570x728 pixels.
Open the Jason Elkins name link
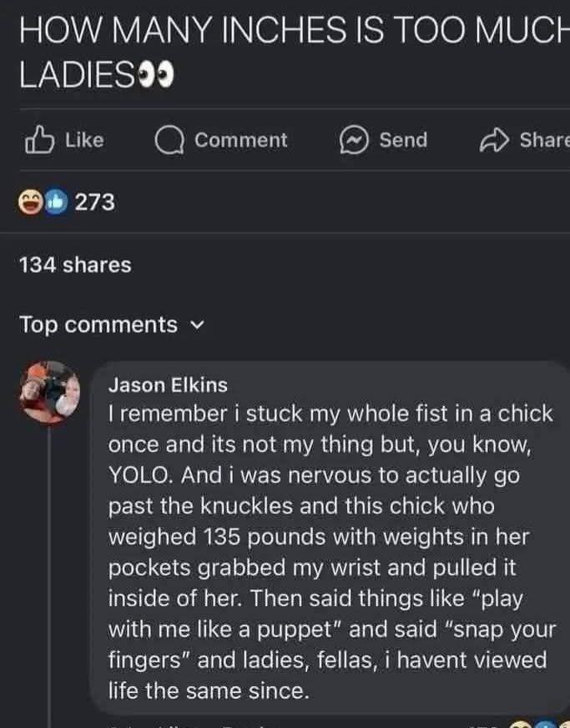tap(168, 385)
